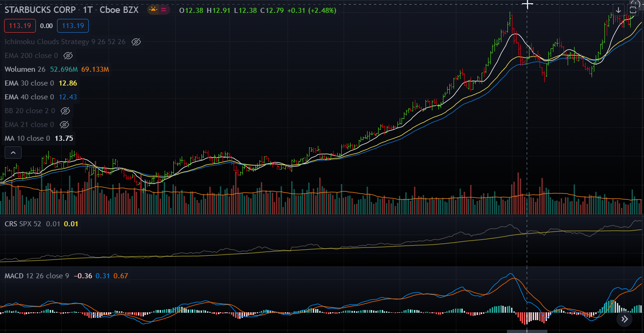Click the orange sun market status icon
This screenshot has width=644, height=333.
pos(153,10)
